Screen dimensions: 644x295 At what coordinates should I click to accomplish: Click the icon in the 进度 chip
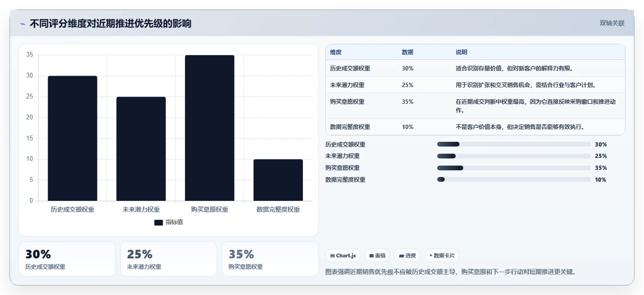pyautogui.click(x=401, y=256)
